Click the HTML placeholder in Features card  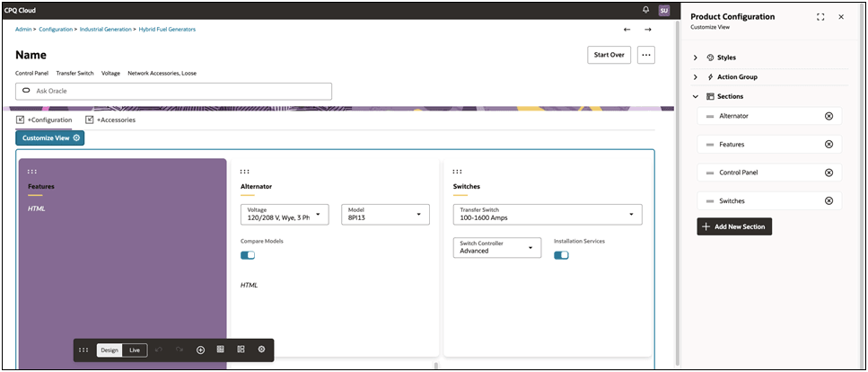click(37, 209)
